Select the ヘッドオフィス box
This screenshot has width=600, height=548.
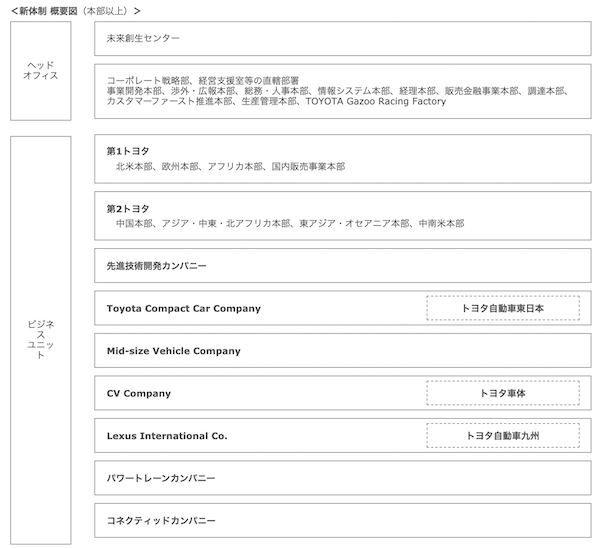(x=41, y=71)
